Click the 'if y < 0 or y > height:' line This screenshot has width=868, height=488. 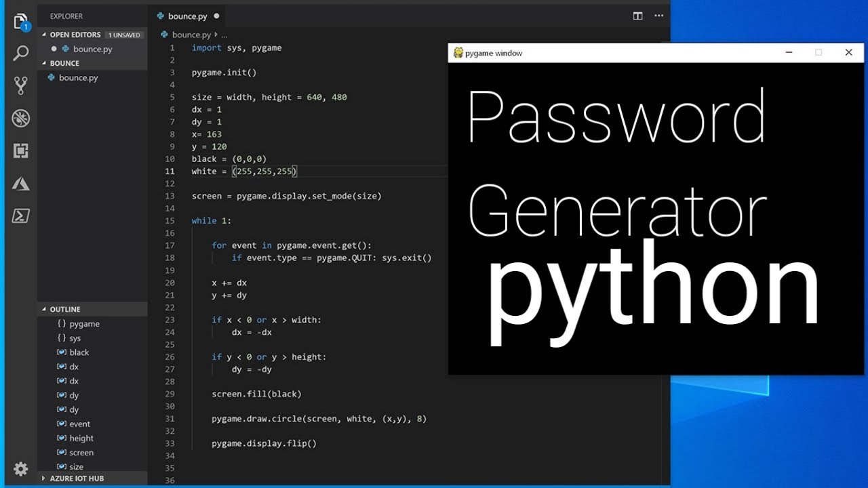click(x=269, y=357)
